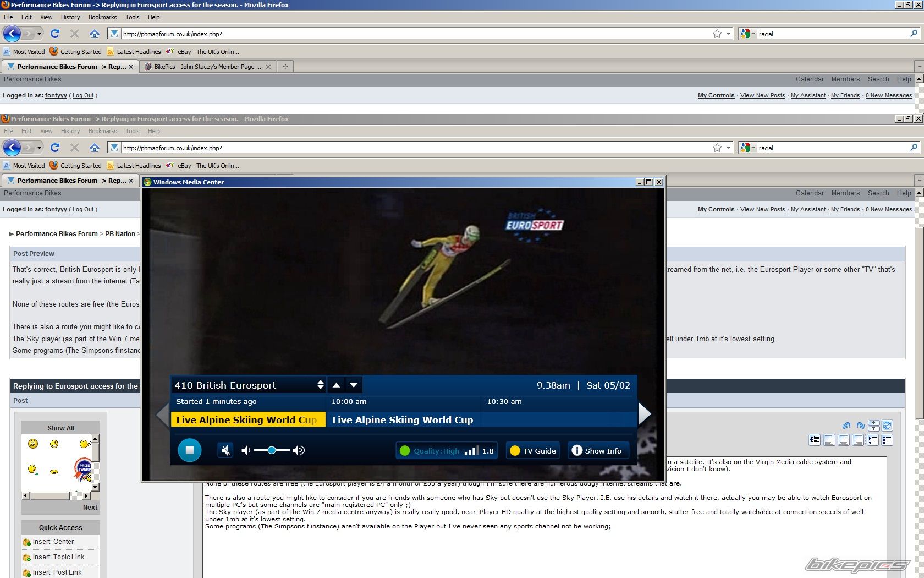Image resolution: width=924 pixels, height=578 pixels.
Task: Toggle center alignment in the post editor
Action: 844,440
